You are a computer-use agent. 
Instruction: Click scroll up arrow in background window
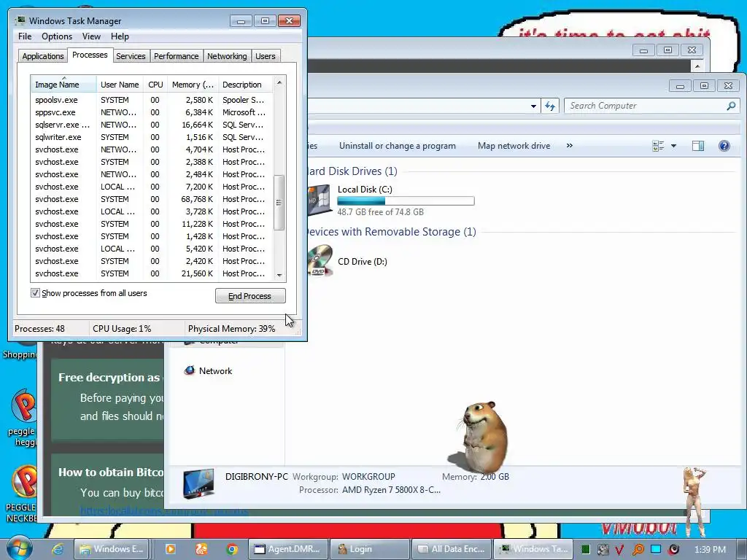point(697,66)
